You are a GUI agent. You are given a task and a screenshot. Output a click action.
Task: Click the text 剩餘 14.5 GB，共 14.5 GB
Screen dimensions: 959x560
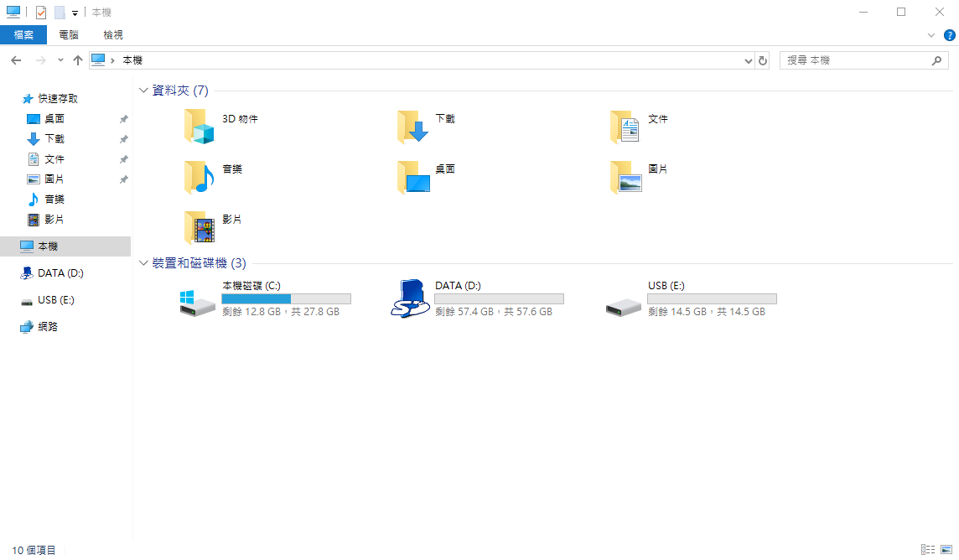pyautogui.click(x=707, y=312)
